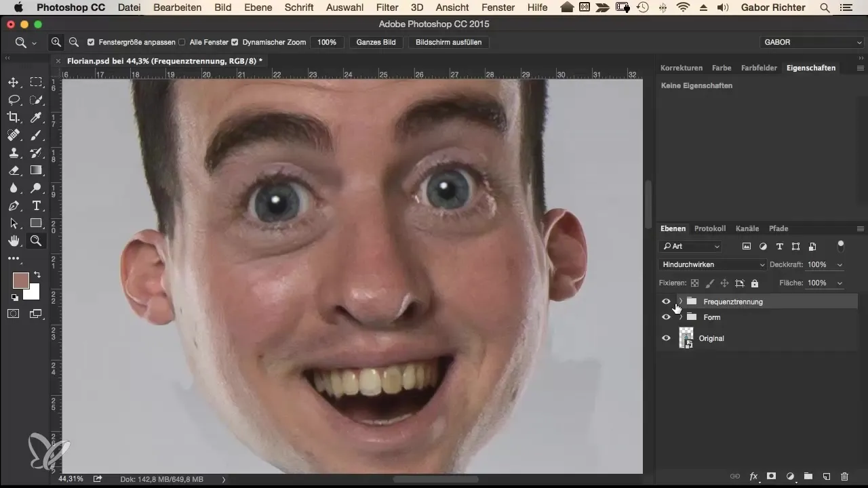The width and height of the screenshot is (868, 488).
Task: Open the Hindurchwirken blend mode dropdown
Action: coord(712,265)
